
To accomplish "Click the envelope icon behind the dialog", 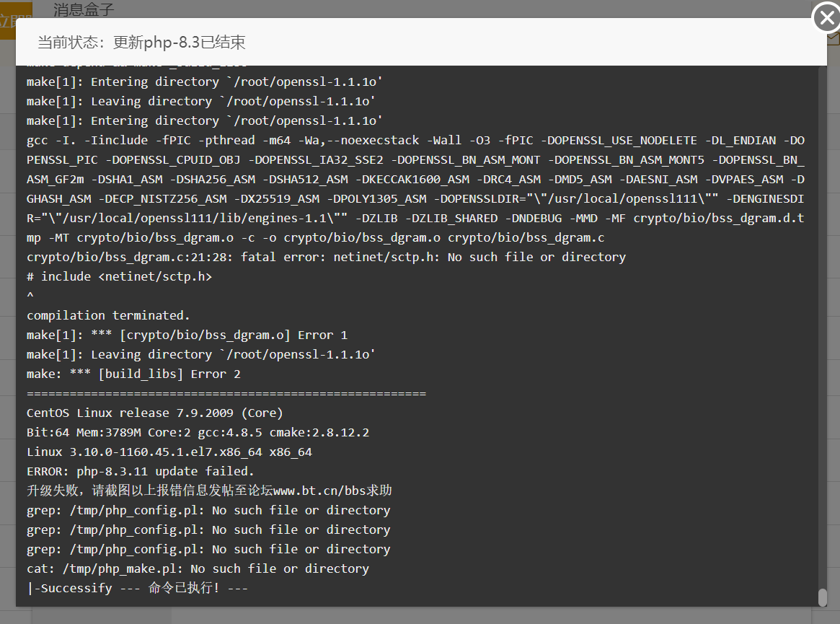I will click(834, 39).
